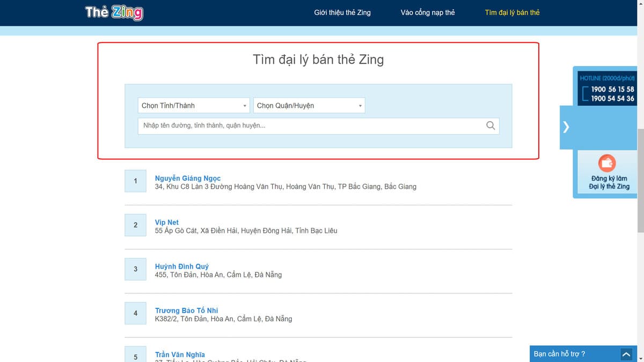The width and height of the screenshot is (644, 362).
Task: Click the Thẻ Zing logo
Action: coord(114,12)
